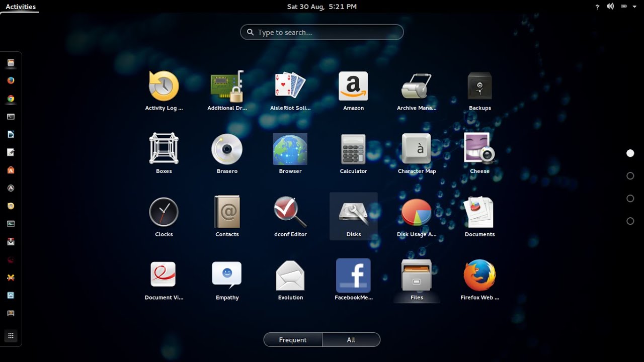Open the Browser globe app
This screenshot has width=644, height=362.
290,154
